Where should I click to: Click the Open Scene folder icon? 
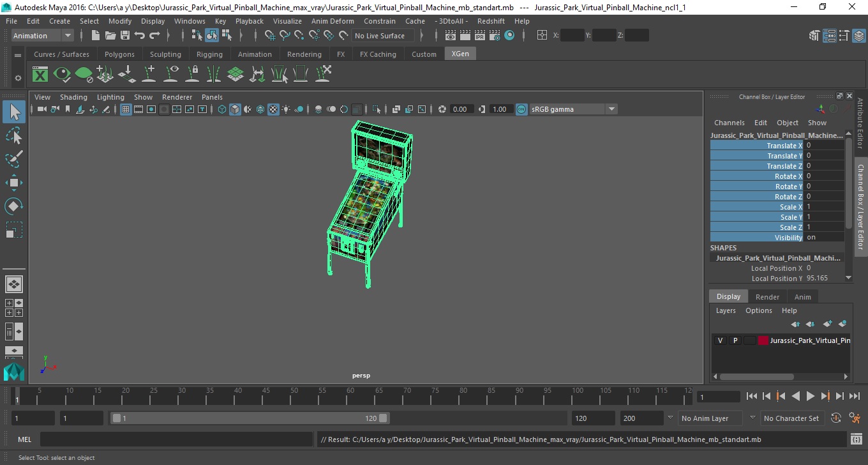tap(110, 36)
